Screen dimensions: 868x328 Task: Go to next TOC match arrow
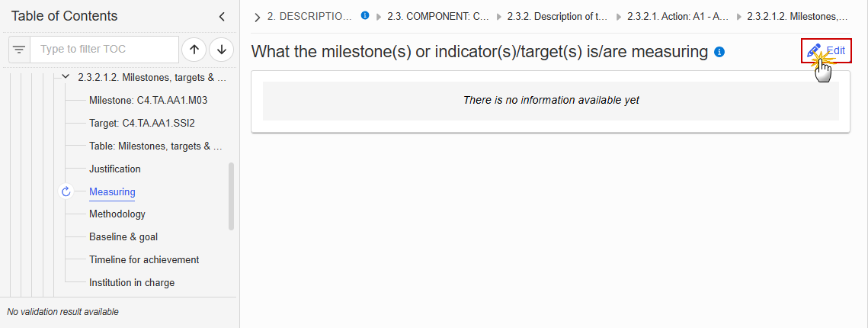[222, 50]
